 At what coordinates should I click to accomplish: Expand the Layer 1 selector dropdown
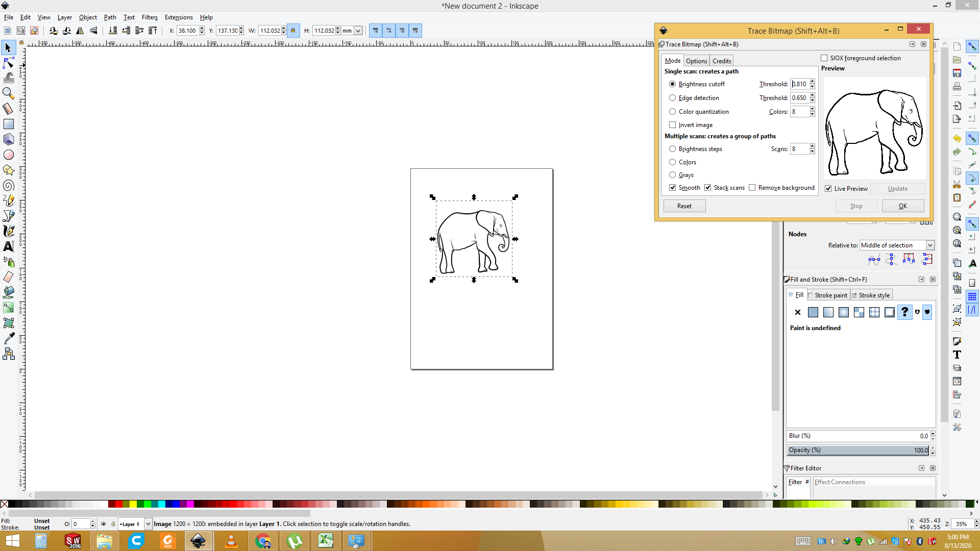[148, 524]
